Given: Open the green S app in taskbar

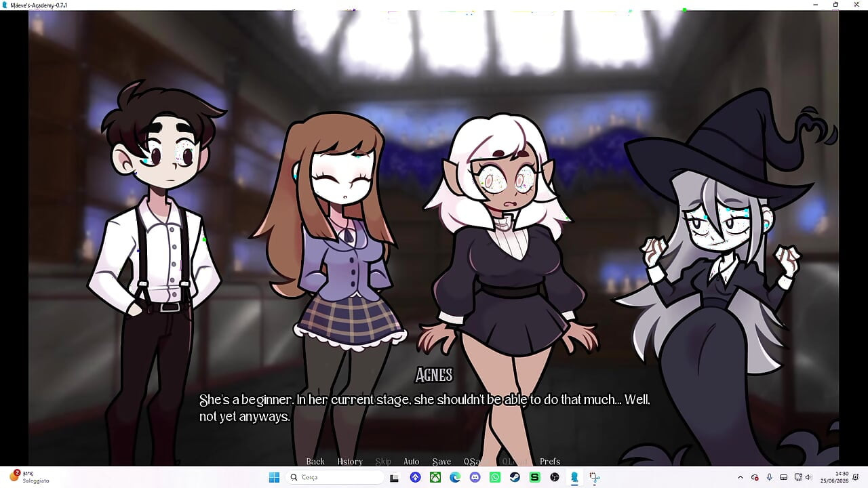Looking at the screenshot, I should click(x=534, y=477).
